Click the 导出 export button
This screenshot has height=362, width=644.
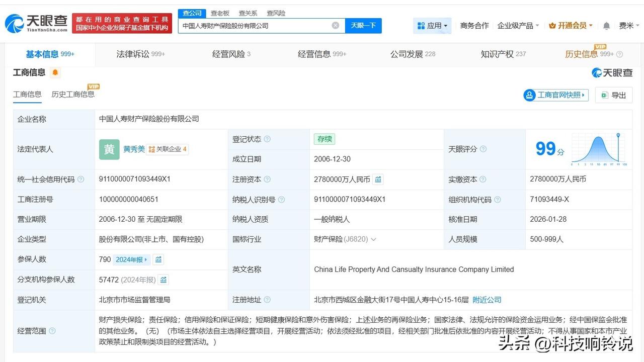pyautogui.click(x=613, y=95)
